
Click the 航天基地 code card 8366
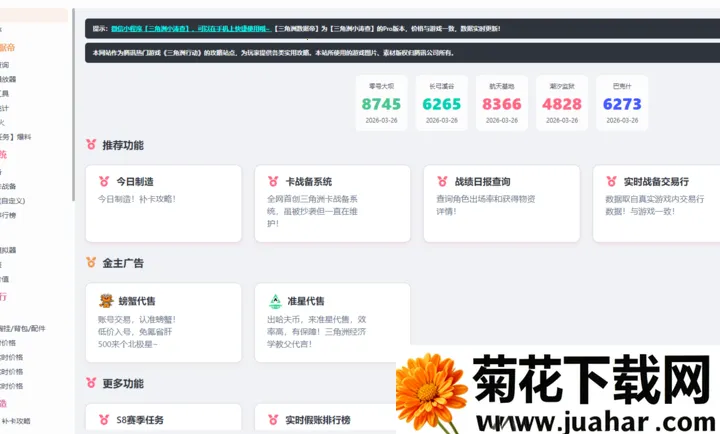(501, 103)
